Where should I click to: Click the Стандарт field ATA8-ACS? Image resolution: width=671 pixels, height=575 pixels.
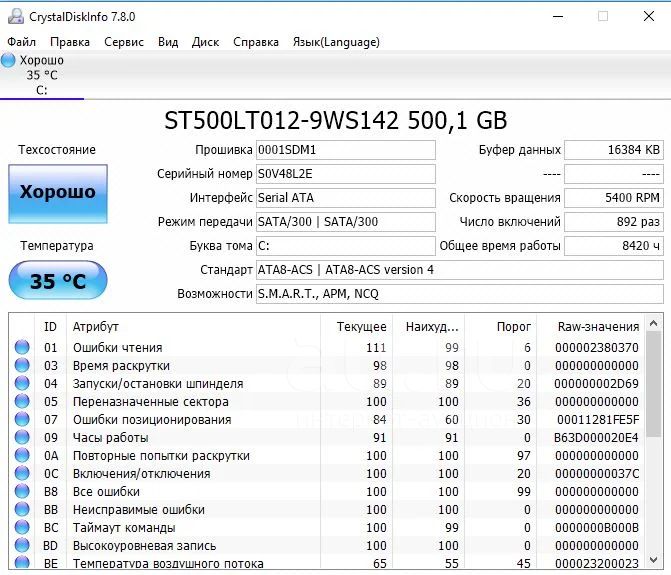click(460, 270)
